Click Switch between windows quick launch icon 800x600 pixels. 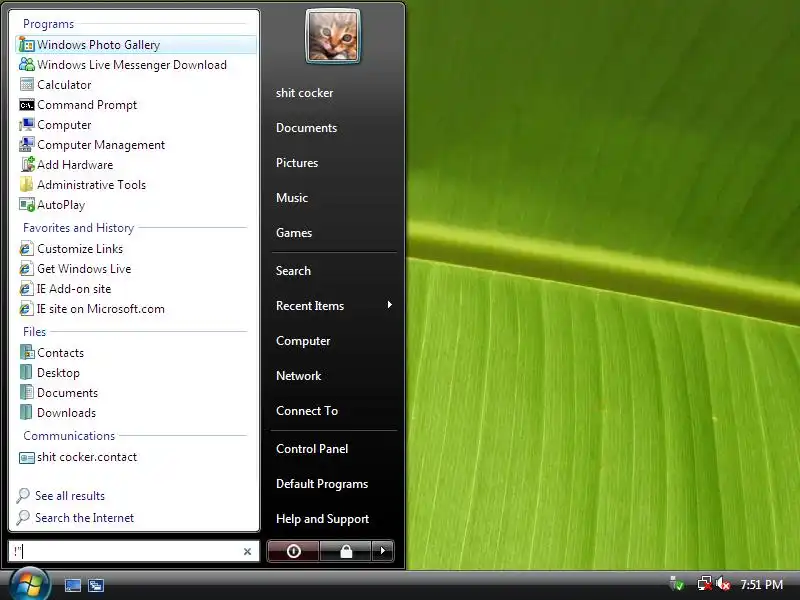pyautogui.click(x=95, y=585)
